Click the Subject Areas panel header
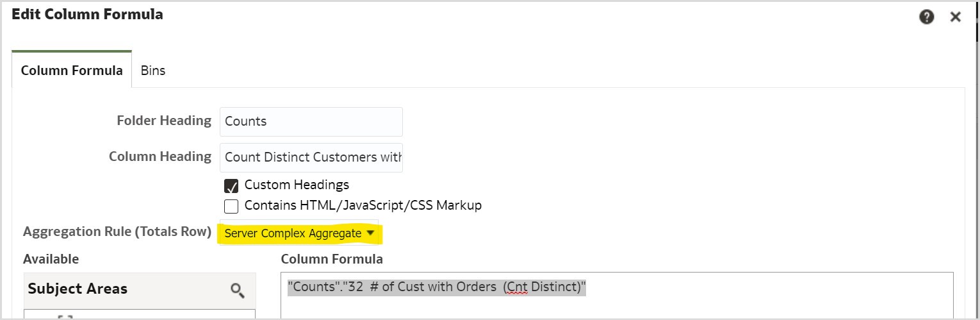 78,289
